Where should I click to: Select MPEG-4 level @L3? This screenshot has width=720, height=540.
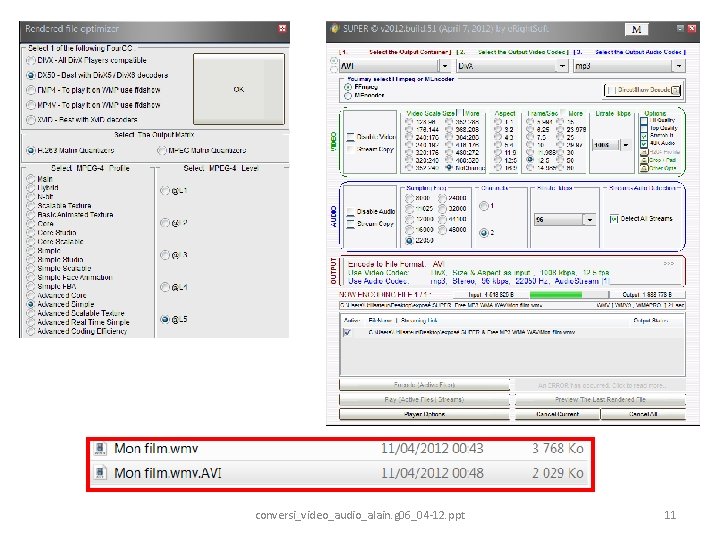coord(165,255)
